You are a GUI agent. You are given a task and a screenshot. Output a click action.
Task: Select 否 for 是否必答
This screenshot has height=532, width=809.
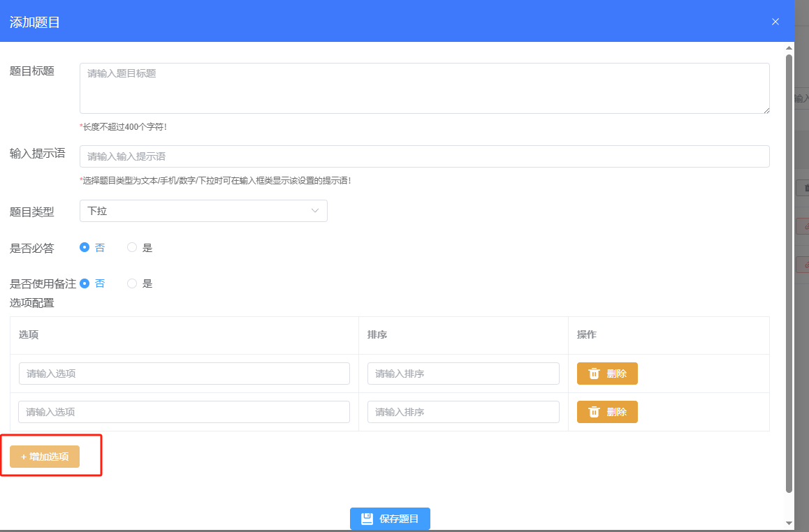click(92, 247)
